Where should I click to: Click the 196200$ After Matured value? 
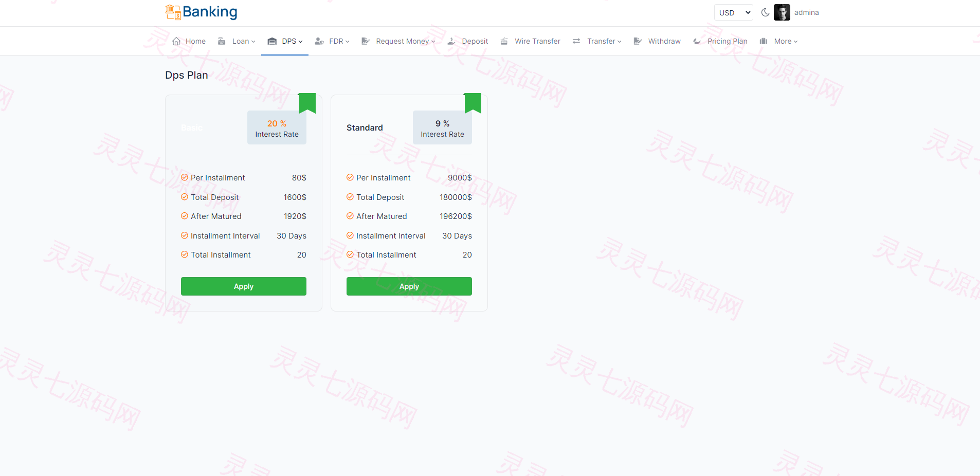tap(456, 216)
